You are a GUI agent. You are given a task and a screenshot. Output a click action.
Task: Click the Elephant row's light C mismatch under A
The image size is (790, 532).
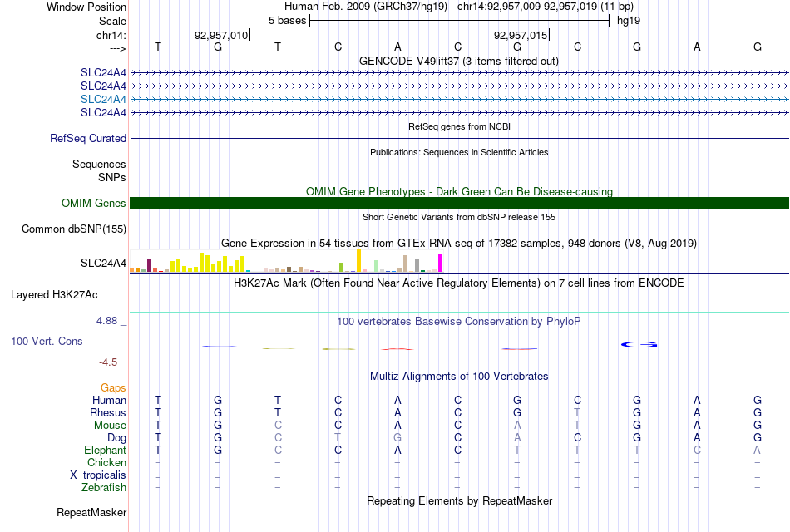(697, 450)
